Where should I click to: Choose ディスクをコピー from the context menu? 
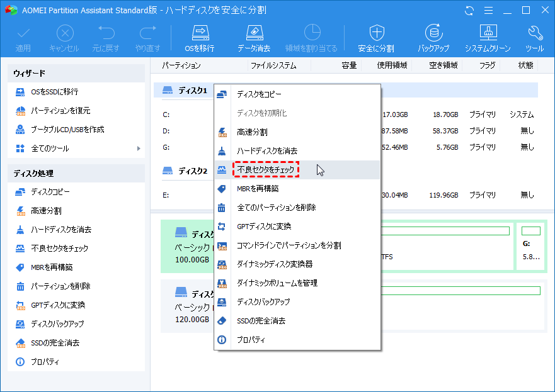[259, 94]
